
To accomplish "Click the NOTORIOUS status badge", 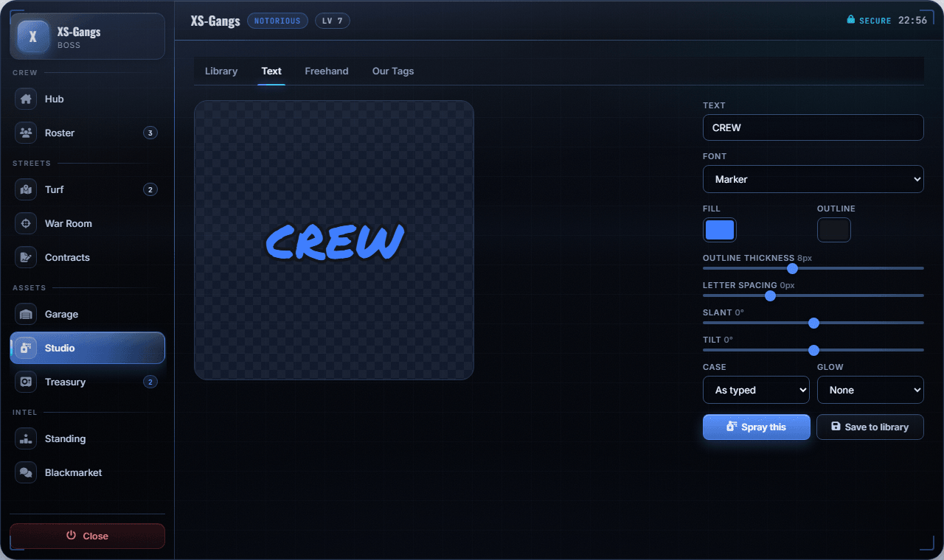I will [278, 21].
